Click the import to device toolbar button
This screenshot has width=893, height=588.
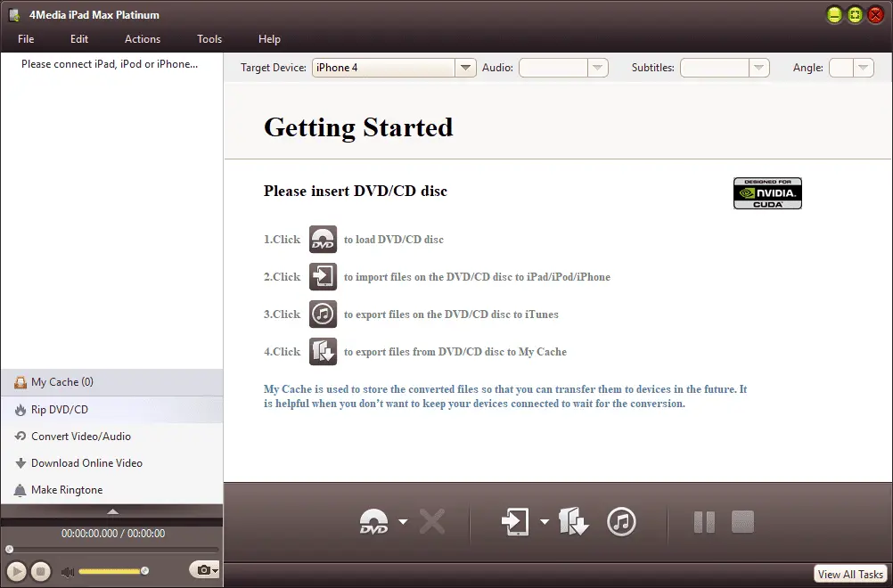(x=515, y=521)
